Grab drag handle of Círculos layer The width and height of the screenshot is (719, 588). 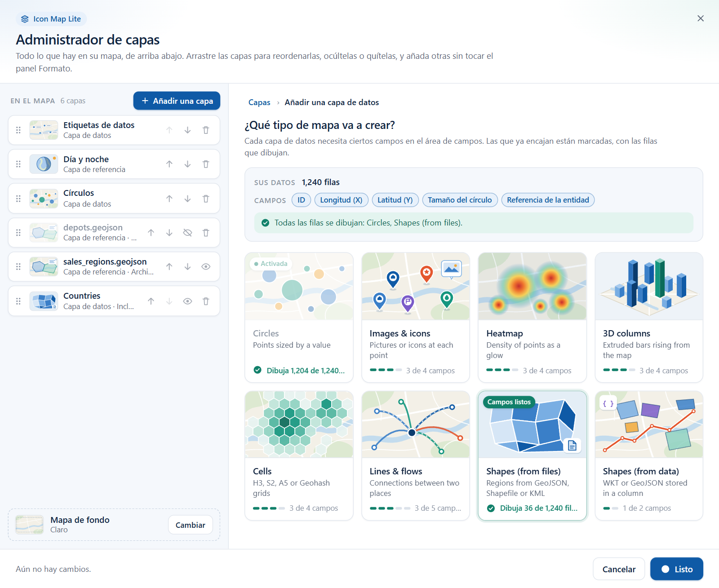[x=18, y=199]
